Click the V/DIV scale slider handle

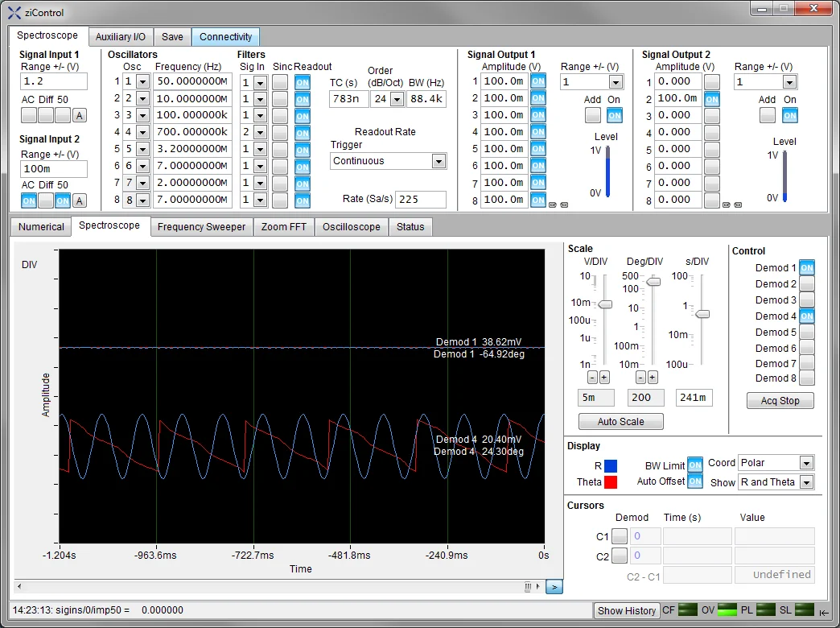[605, 304]
